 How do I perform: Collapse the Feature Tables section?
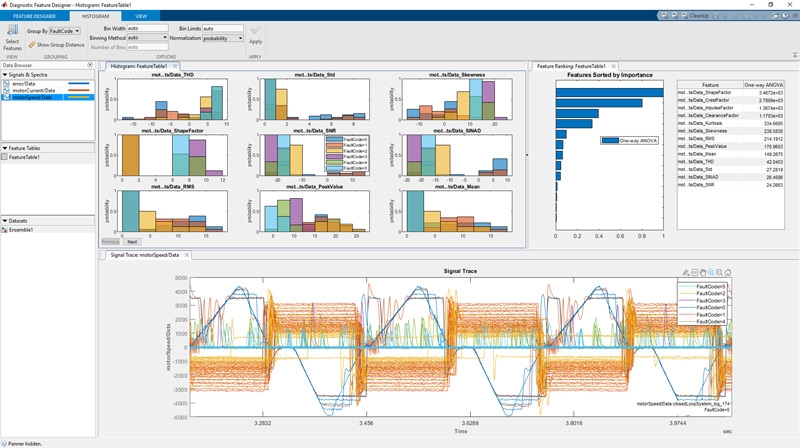pos(5,148)
